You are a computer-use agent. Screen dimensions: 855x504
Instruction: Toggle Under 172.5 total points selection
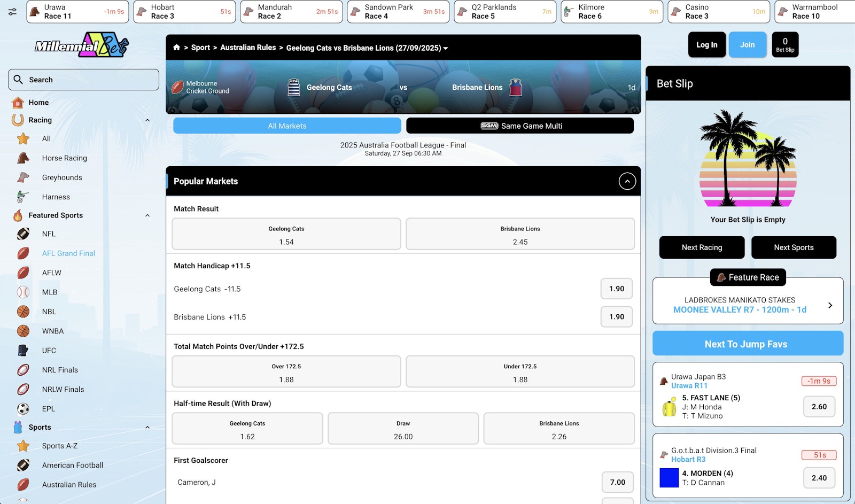pos(520,371)
